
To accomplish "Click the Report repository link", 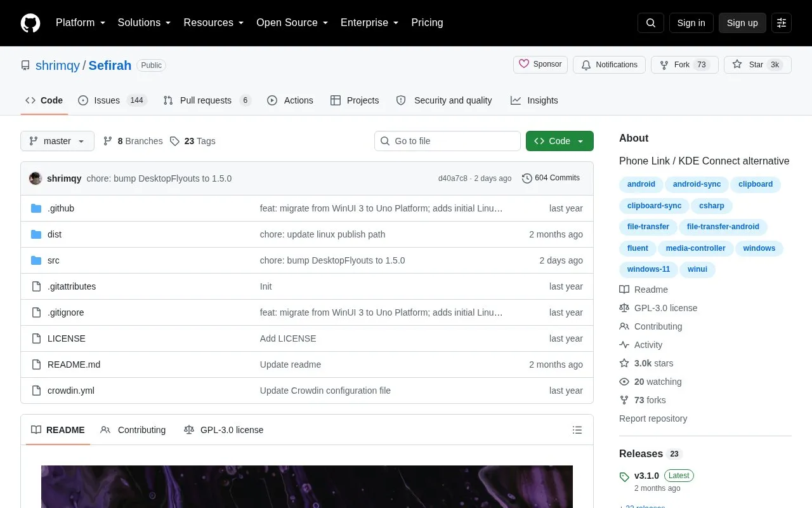I will [653, 418].
